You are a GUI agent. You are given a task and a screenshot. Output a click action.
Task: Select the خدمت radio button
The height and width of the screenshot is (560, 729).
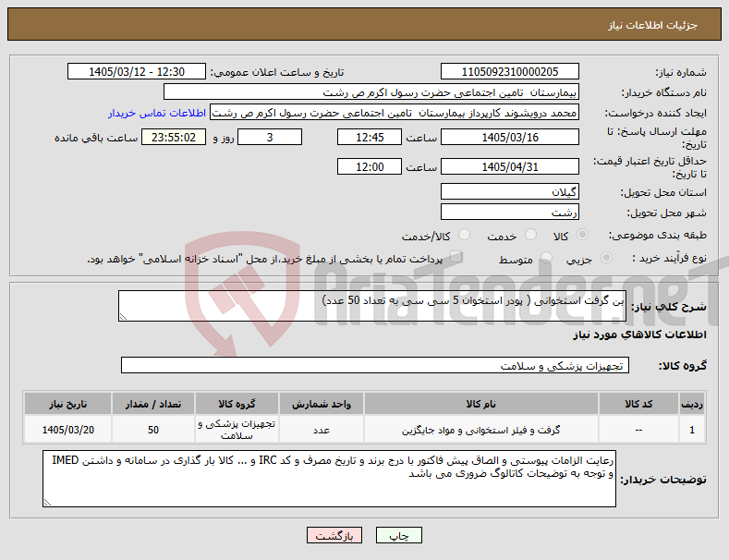click(530, 235)
